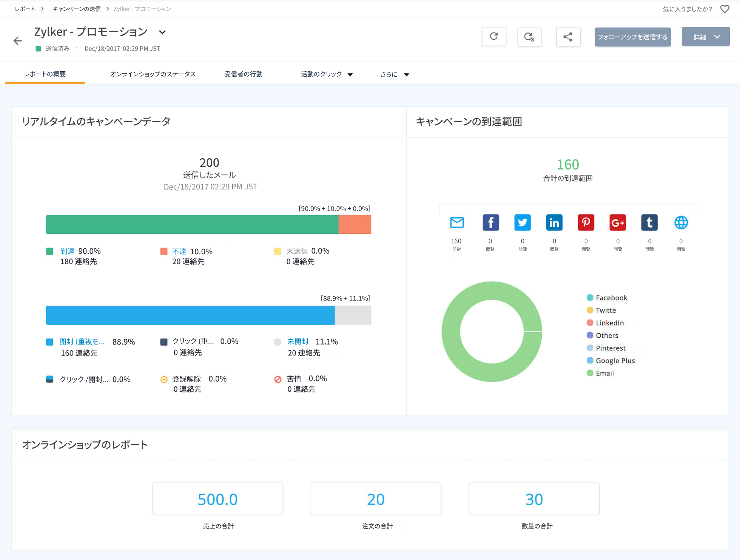Click the heart favorite icon

coord(725,9)
